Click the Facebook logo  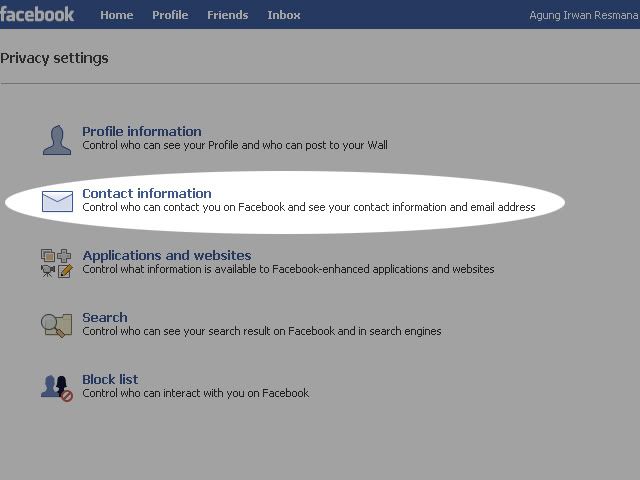(38, 14)
